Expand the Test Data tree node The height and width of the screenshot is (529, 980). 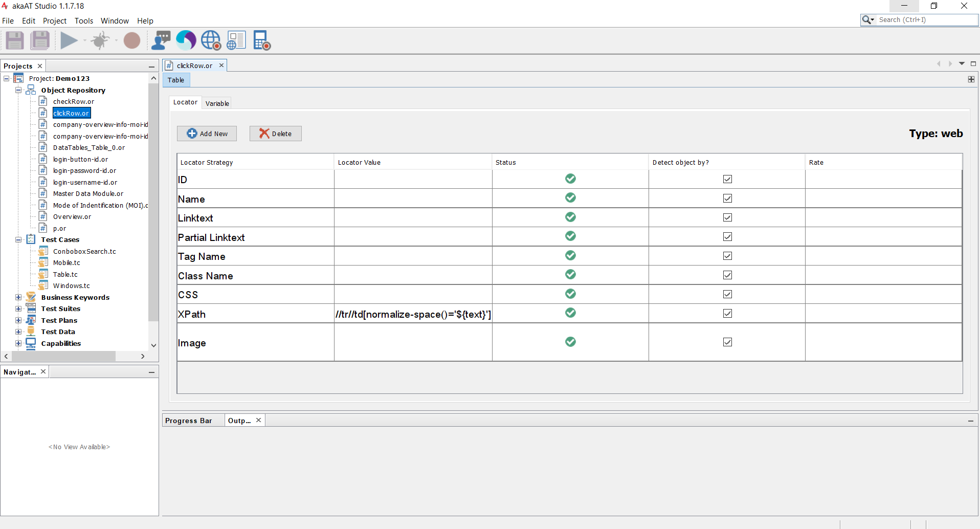pos(18,332)
